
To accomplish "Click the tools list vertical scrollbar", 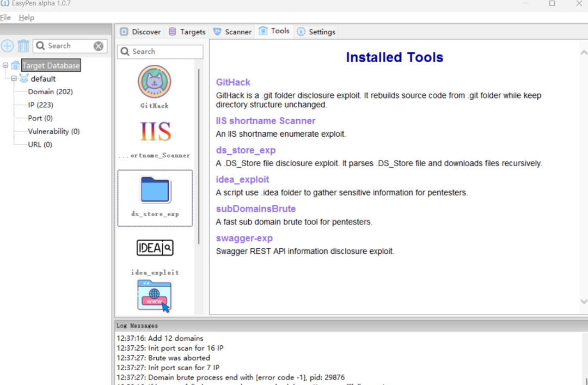I will tap(199, 156).
